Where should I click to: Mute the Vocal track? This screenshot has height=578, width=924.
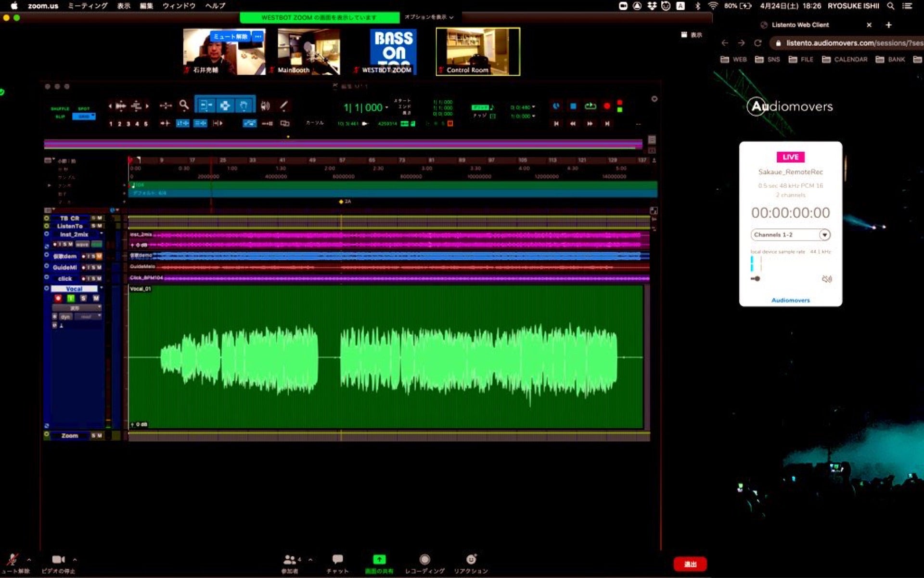pos(96,299)
